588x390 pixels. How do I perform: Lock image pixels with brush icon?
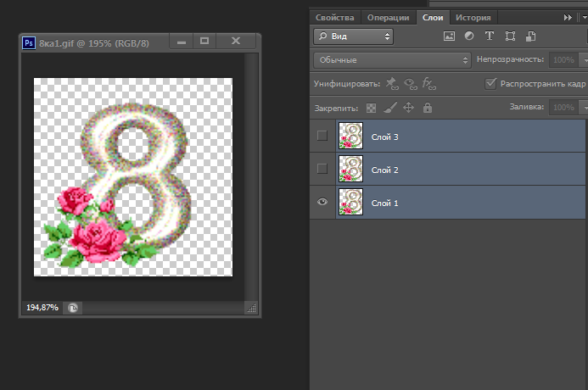389,108
